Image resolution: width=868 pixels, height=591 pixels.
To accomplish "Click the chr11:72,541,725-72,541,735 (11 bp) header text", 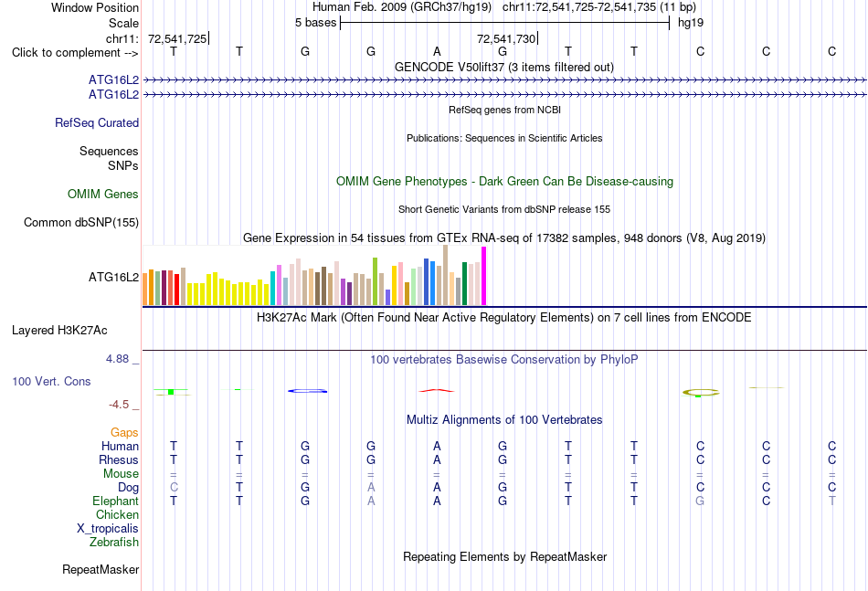I will tap(599, 7).
